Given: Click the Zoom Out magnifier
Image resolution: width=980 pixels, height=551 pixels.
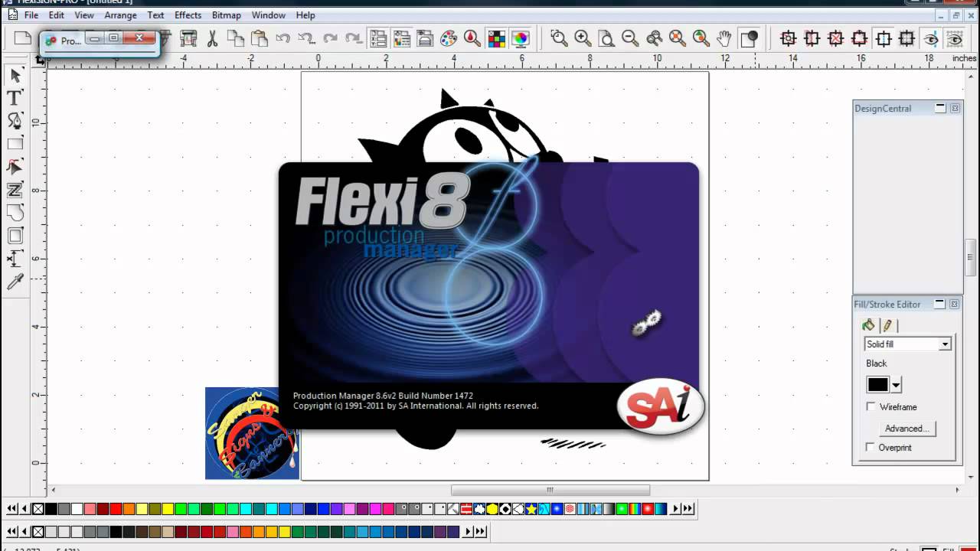Looking at the screenshot, I should coord(630,38).
